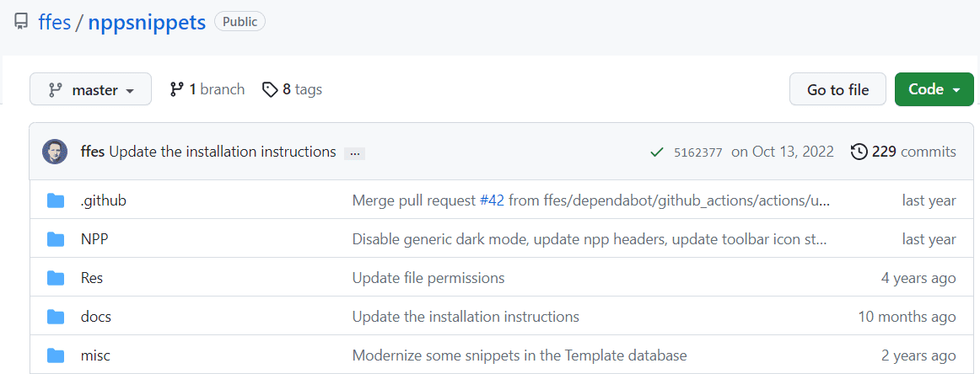The width and height of the screenshot is (980, 374).
Task: Open the "Update file permissions" commit message
Action: point(428,278)
